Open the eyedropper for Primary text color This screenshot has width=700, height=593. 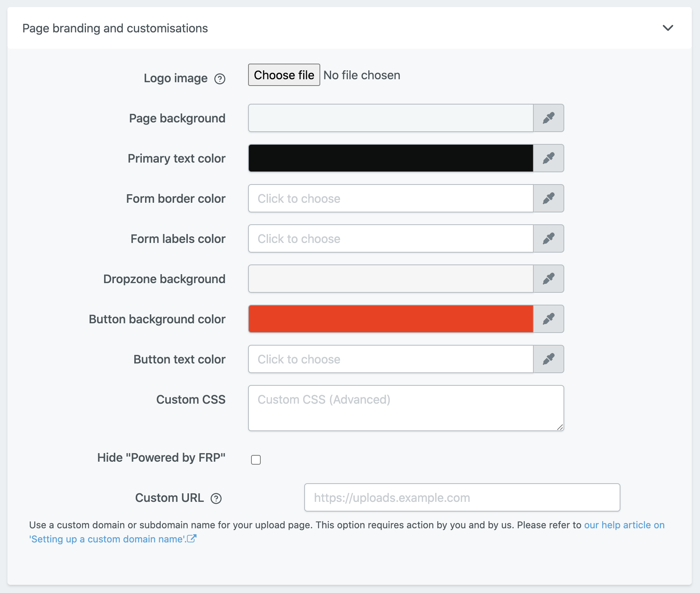[x=549, y=158]
